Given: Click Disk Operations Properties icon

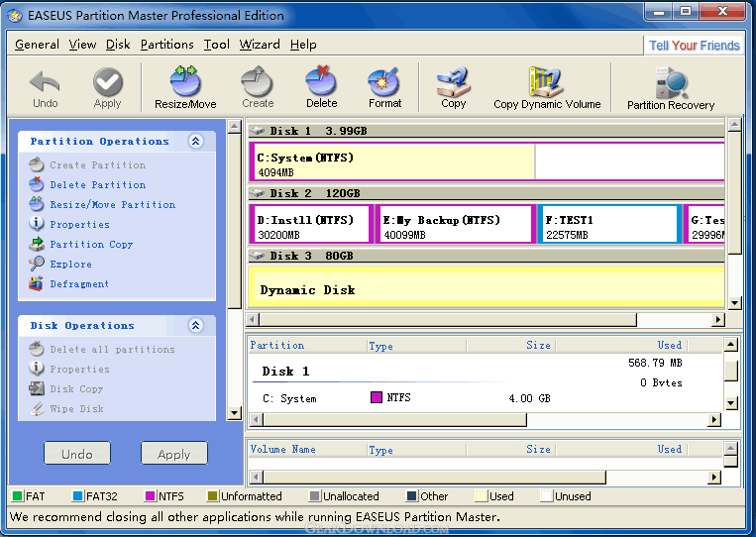Looking at the screenshot, I should point(36,369).
